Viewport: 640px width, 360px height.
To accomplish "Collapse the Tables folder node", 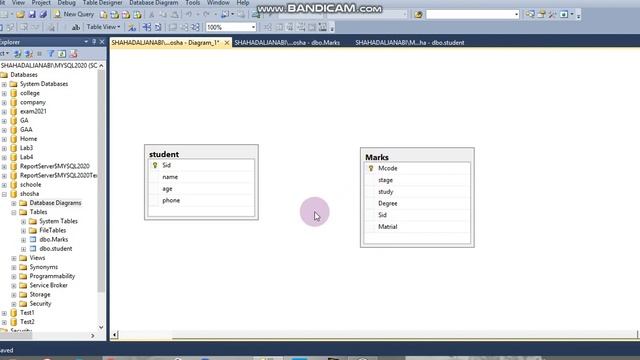I will coord(14,212).
